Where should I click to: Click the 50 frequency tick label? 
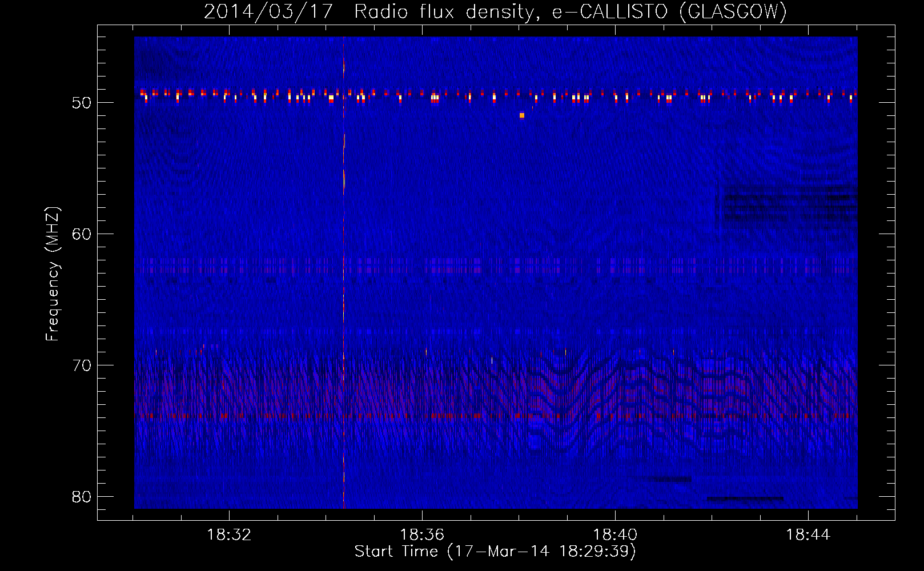pyautogui.click(x=82, y=103)
